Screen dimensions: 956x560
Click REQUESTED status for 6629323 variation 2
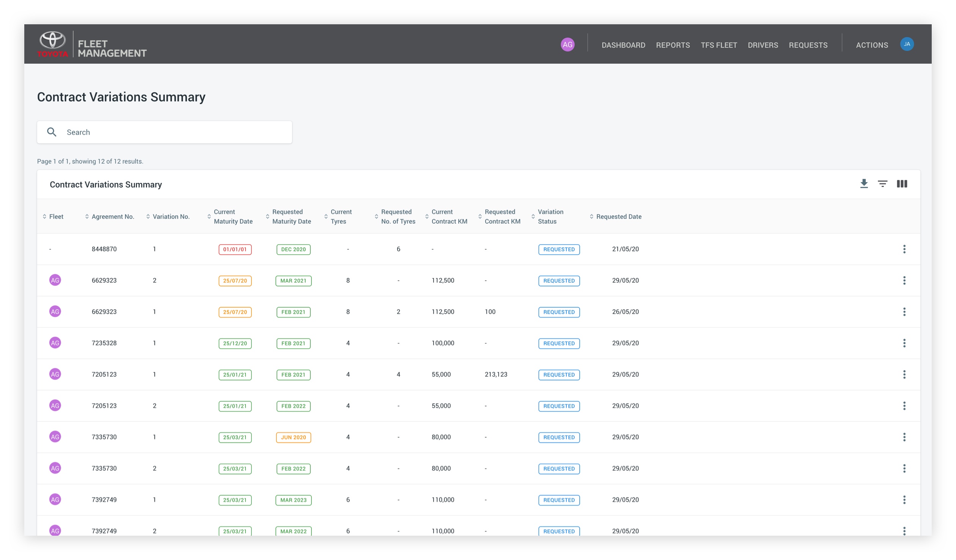pyautogui.click(x=559, y=281)
